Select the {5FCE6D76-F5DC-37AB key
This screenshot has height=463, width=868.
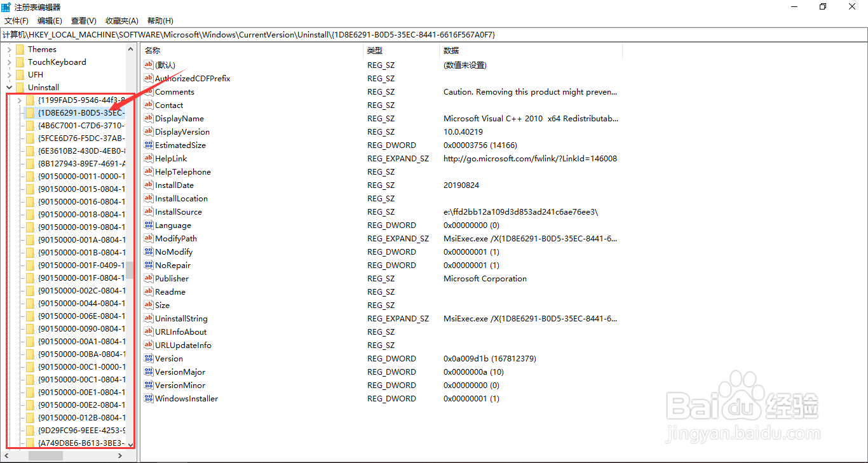81,138
